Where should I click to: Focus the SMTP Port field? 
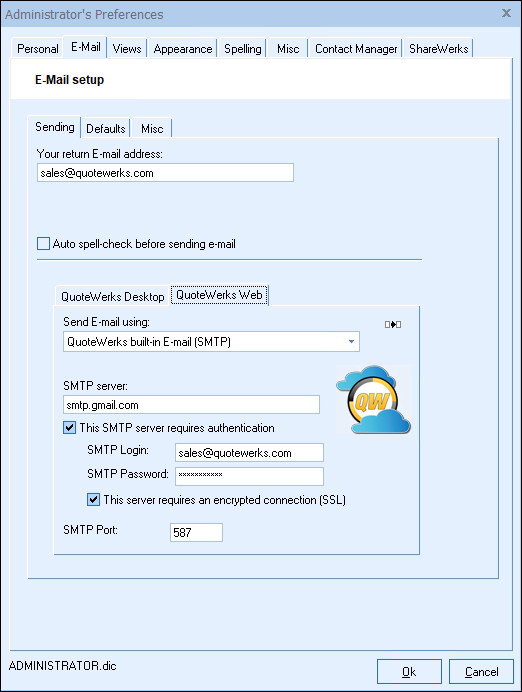coord(196,532)
